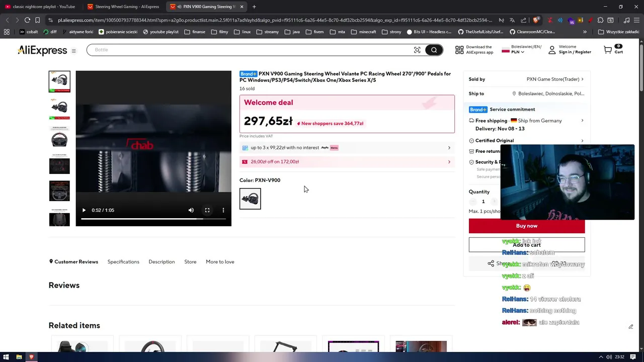
Task: Click the black search magnifier button
Action: pyautogui.click(x=434, y=50)
